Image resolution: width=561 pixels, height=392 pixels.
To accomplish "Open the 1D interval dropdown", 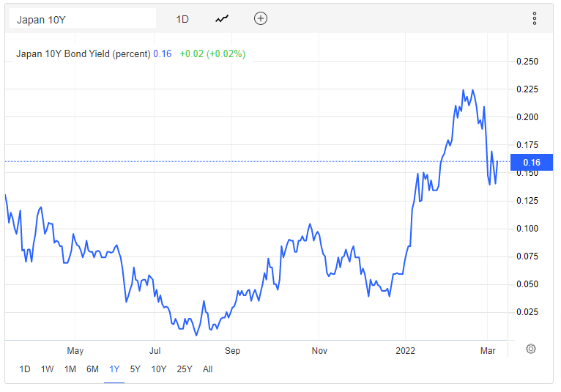I will coord(182,19).
